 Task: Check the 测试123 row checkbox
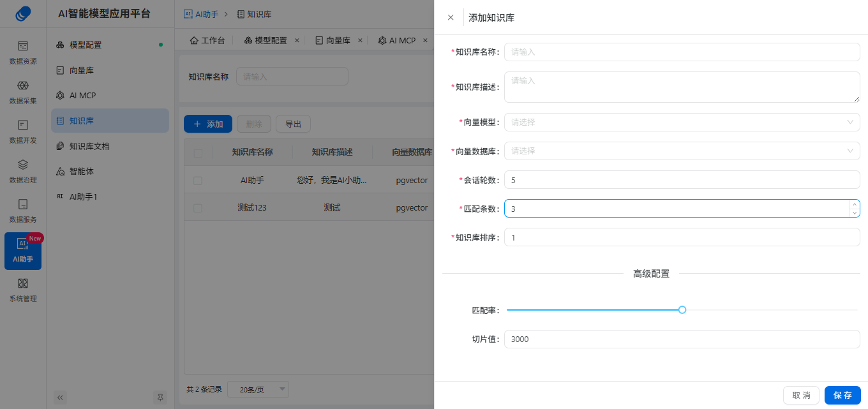coord(198,208)
